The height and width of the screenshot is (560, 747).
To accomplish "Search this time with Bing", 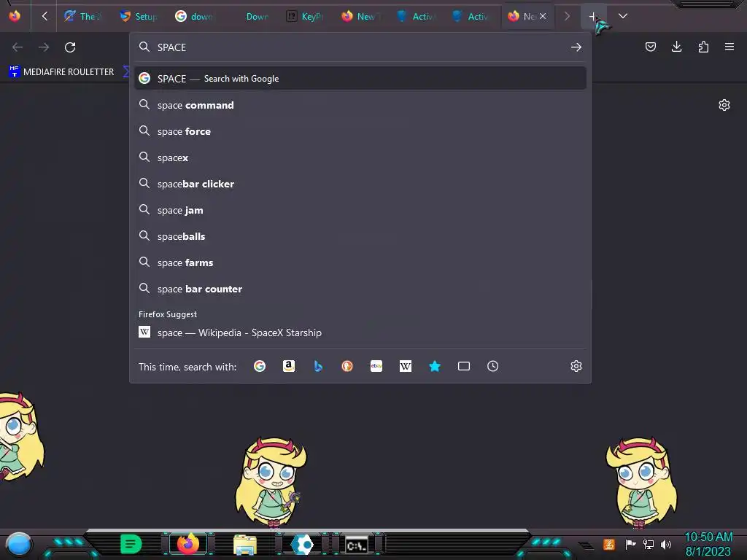I will (318, 366).
